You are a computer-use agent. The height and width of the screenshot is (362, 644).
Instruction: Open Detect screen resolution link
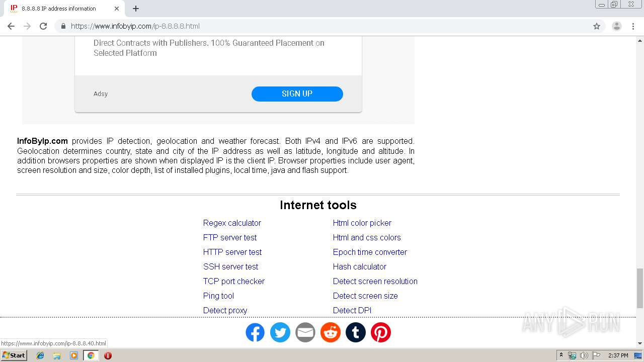pos(375,281)
